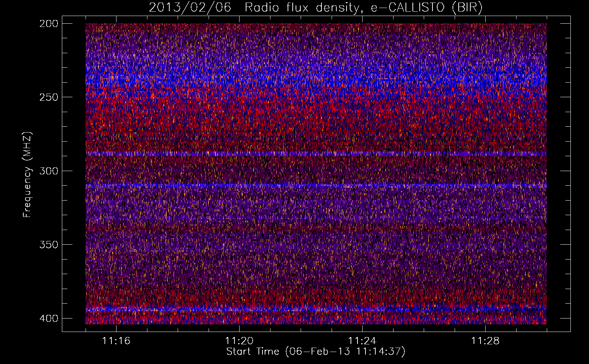Click the plot title '2013/02/06 Radio flux density, e-CALLISTO (BIR)'
This screenshot has height=364, width=589.
pyautogui.click(x=316, y=8)
